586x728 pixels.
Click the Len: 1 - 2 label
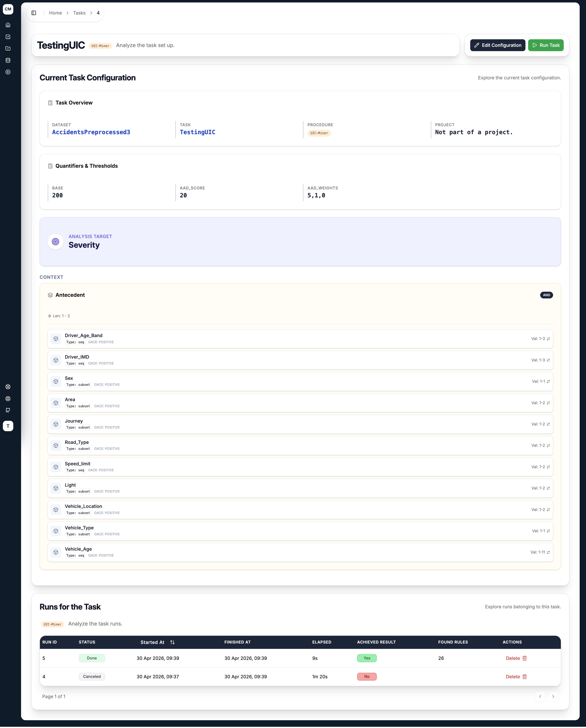[59, 316]
